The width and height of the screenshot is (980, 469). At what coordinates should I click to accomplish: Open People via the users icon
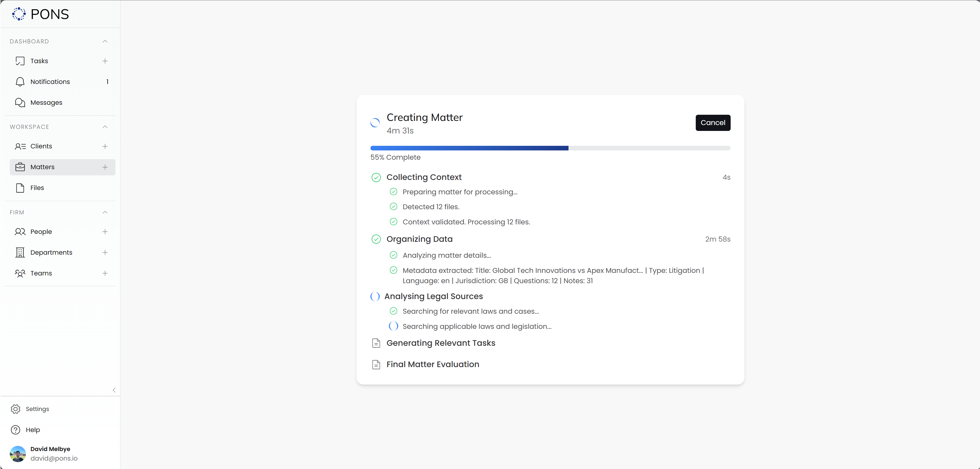[20, 232]
